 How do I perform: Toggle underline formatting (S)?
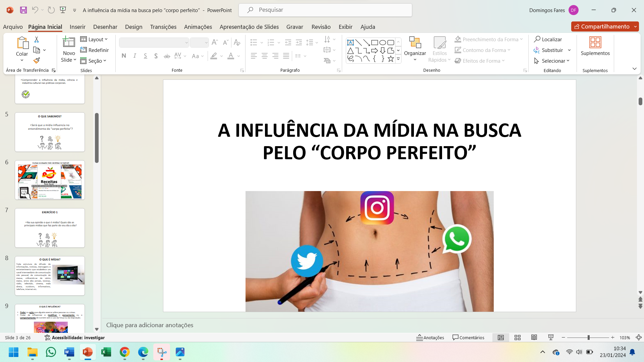[x=145, y=56]
